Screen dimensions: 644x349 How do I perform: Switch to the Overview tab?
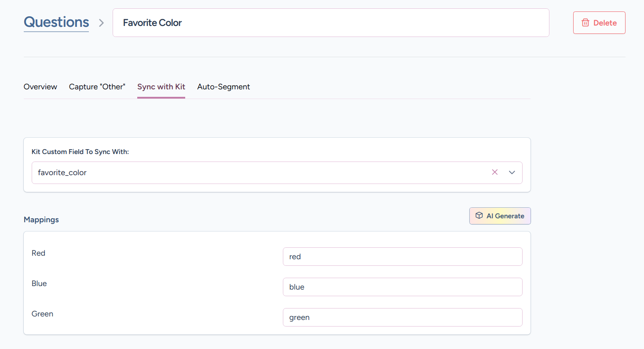40,87
